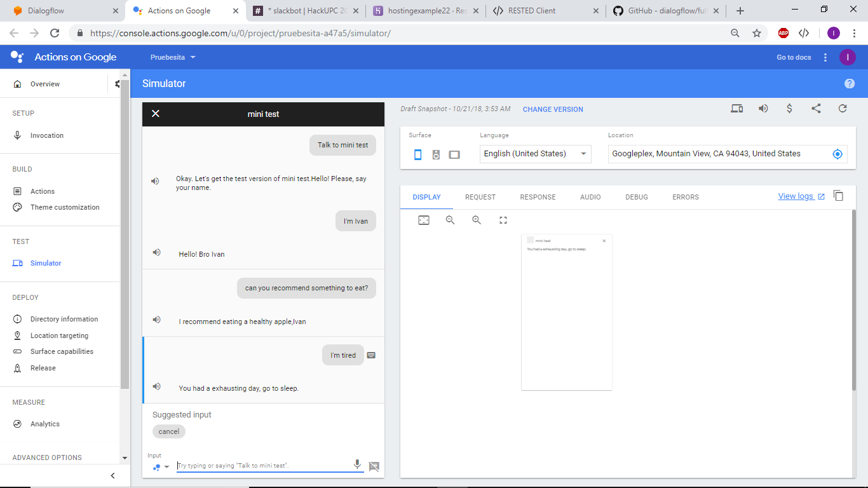Toggle the simulator volume speaker icon
Viewport: 868px width, 488px height.
(x=763, y=109)
